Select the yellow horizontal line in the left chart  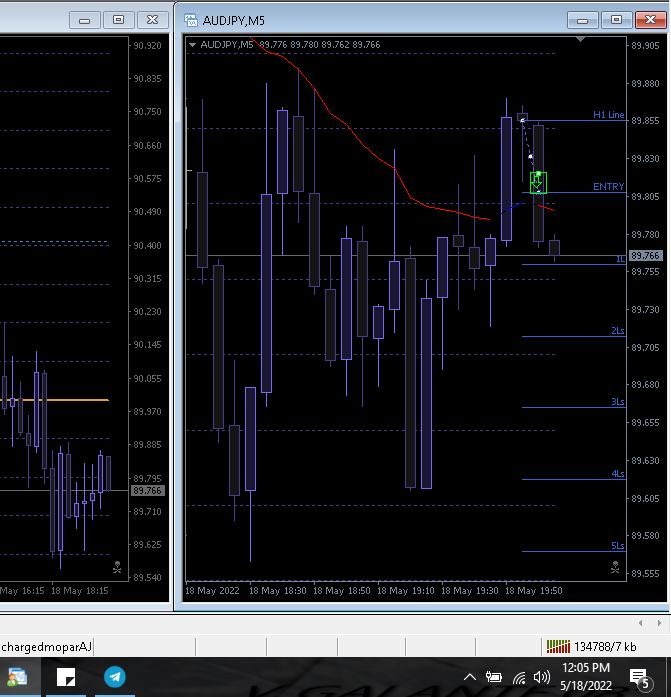point(55,400)
